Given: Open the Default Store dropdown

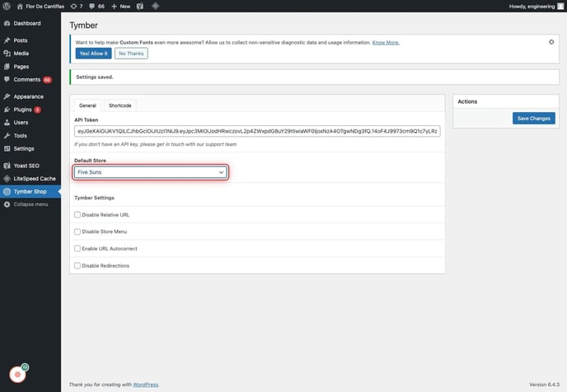Looking at the screenshot, I should coord(151,172).
